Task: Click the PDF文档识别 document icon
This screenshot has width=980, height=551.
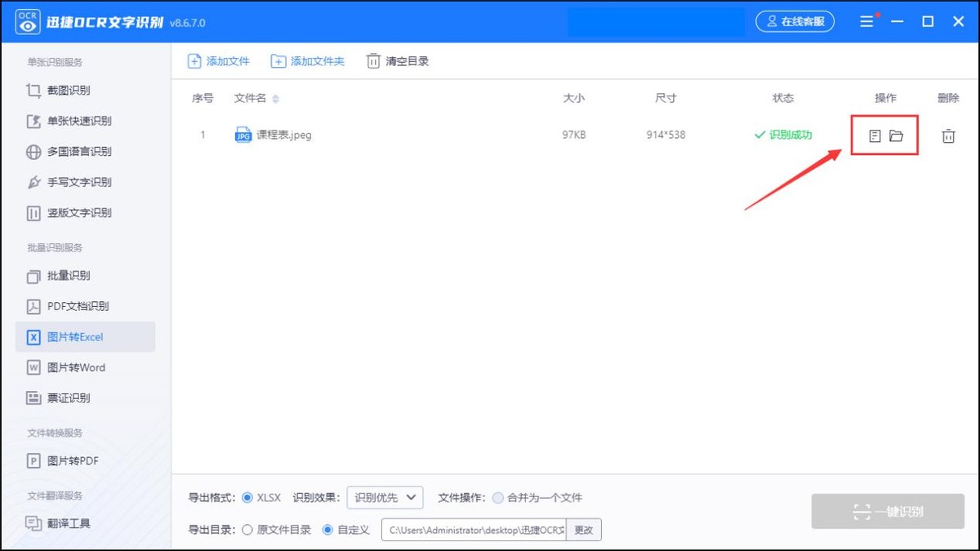Action: click(33, 306)
